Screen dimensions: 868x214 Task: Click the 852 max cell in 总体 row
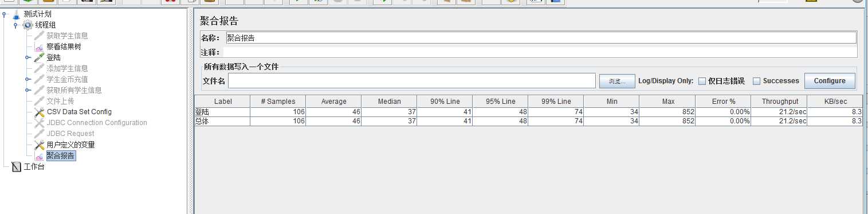point(667,121)
